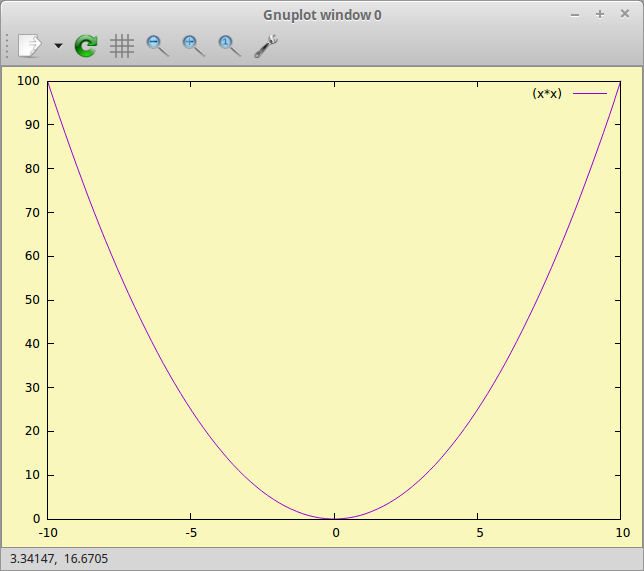The width and height of the screenshot is (644, 571).
Task: Click the Gnuplot window 0 title bar
Action: point(321,14)
